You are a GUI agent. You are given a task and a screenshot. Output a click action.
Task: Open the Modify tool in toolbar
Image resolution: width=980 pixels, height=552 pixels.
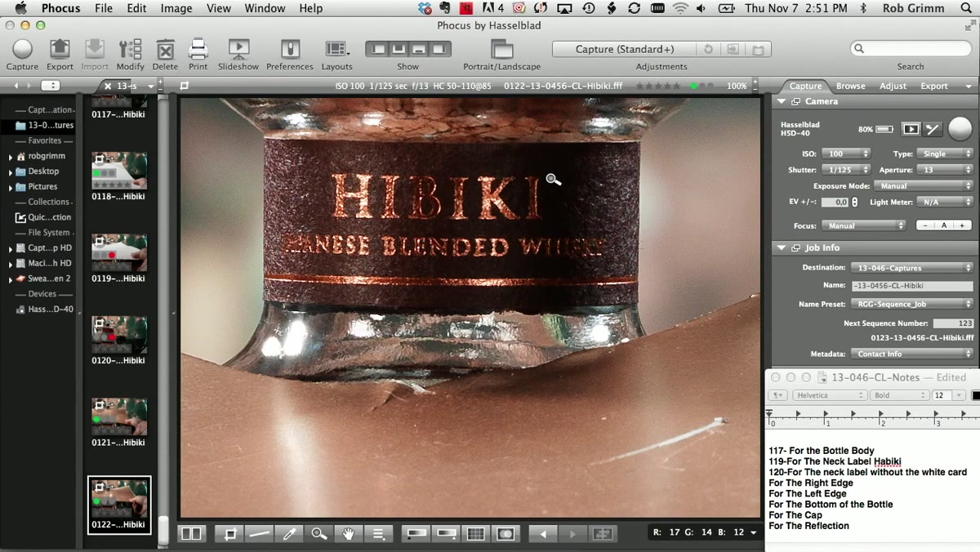pos(130,49)
